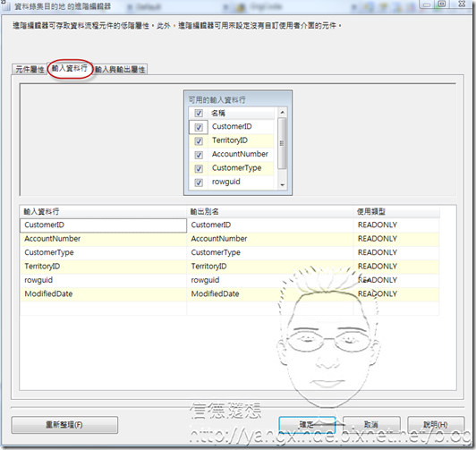The height and width of the screenshot is (450, 476).
Task: Switch to the 元件屬性 tab
Action: click(30, 70)
